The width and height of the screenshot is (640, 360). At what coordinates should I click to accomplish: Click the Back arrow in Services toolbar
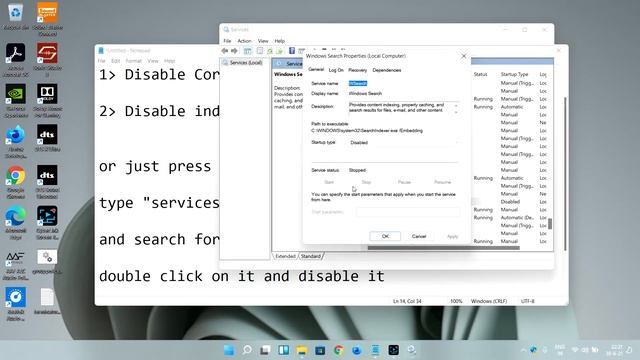(x=224, y=51)
